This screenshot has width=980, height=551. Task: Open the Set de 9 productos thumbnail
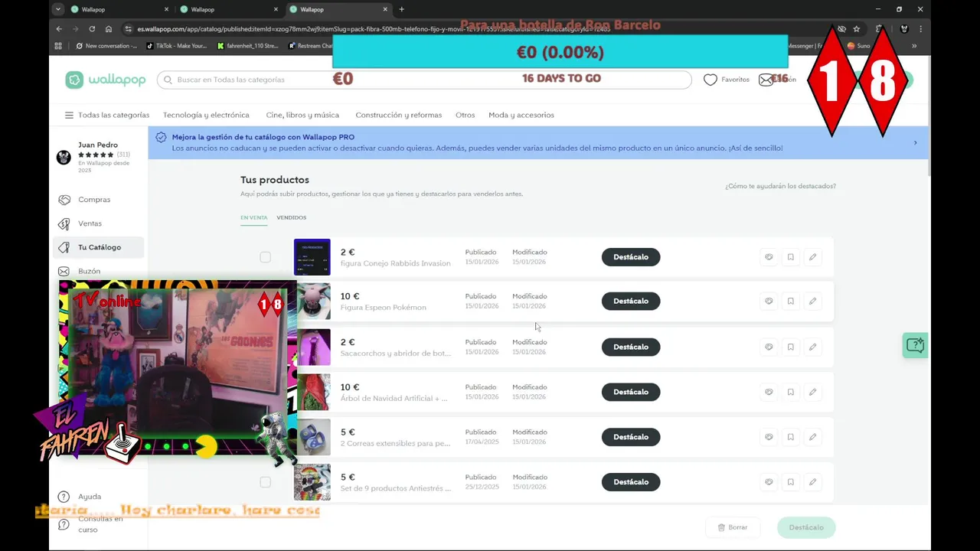pyautogui.click(x=312, y=482)
